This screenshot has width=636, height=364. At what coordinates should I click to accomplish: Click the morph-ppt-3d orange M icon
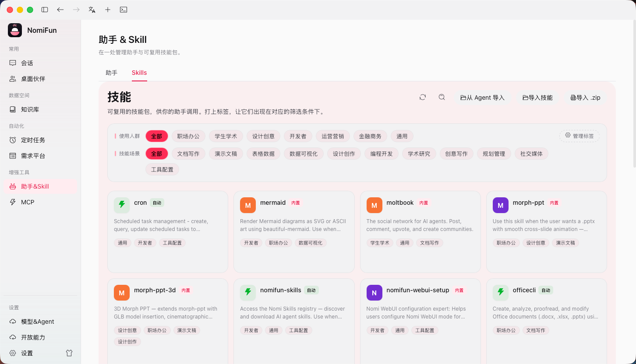(122, 293)
